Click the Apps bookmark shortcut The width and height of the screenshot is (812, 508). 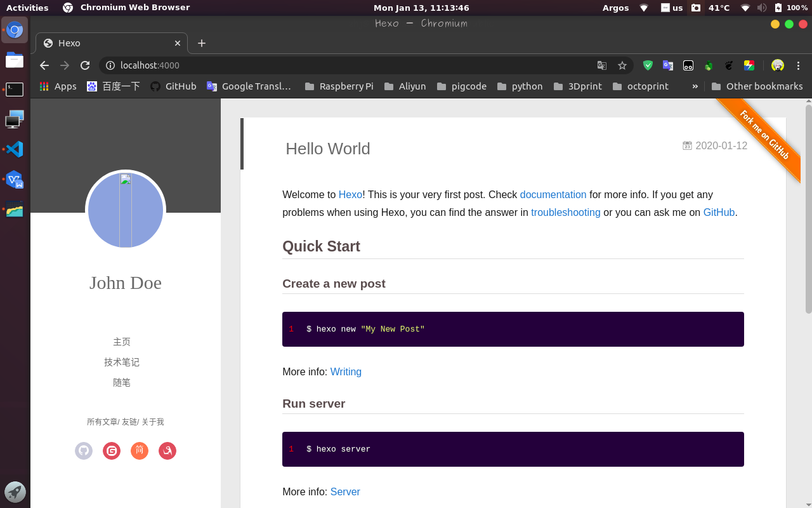(x=58, y=86)
